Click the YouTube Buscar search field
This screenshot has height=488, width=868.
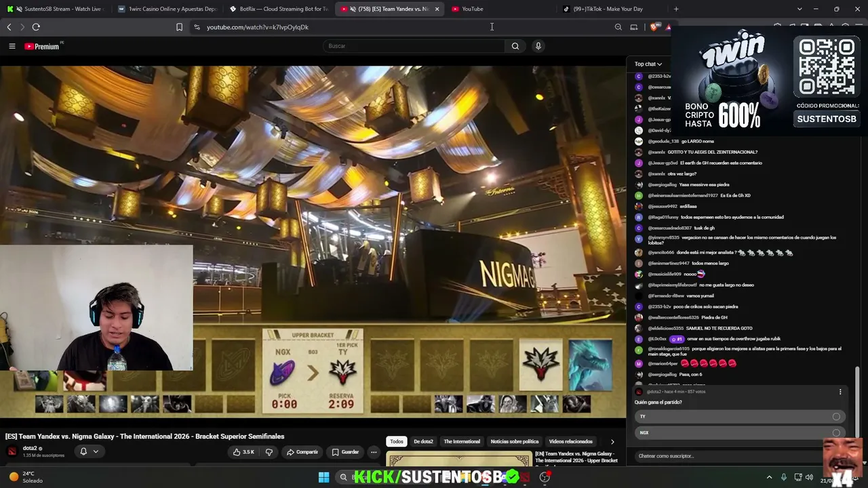pos(414,46)
